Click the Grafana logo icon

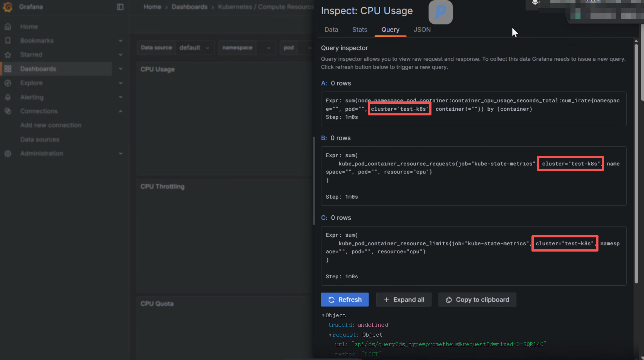click(8, 7)
